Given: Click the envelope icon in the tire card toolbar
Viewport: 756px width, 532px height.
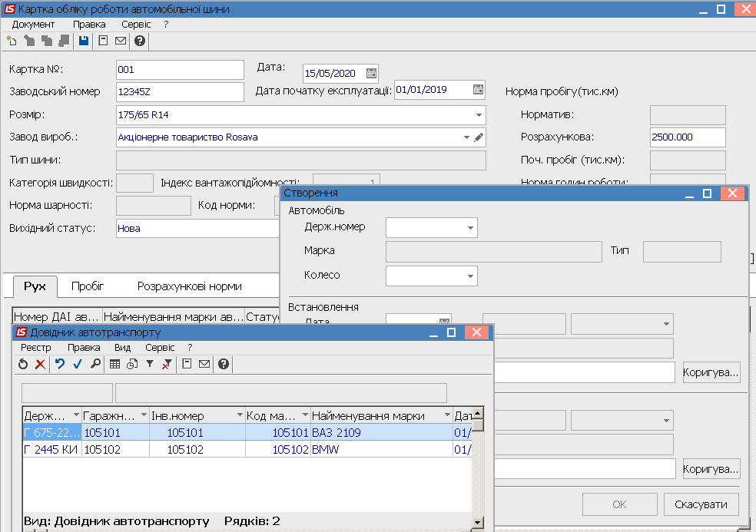Looking at the screenshot, I should pyautogui.click(x=121, y=41).
